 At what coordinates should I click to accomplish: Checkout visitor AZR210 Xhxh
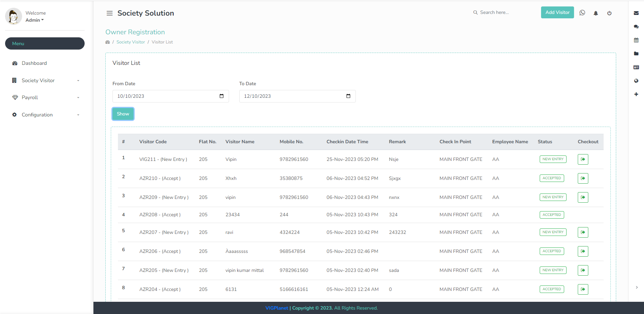coord(583,178)
